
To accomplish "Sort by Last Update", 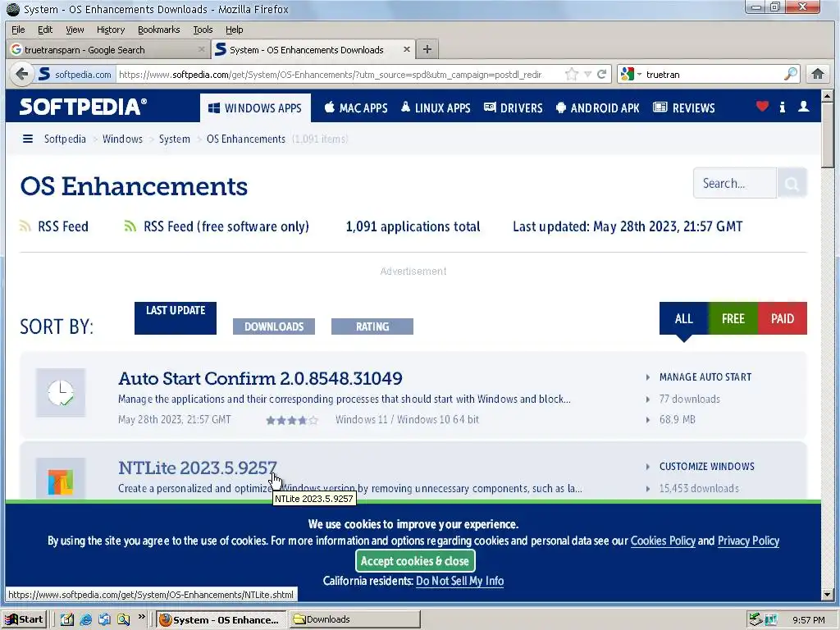I will 176,318.
